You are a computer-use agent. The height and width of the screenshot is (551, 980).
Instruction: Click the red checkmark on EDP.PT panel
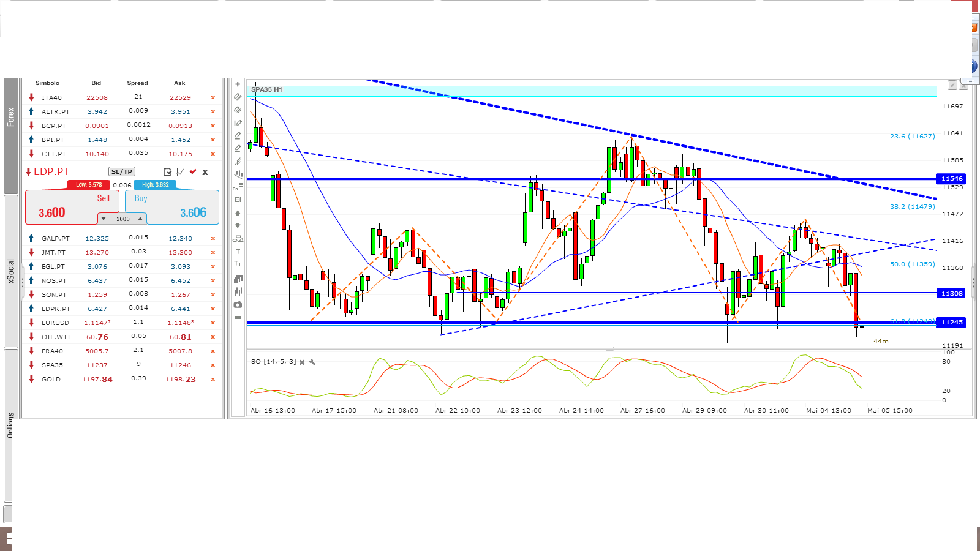coord(193,172)
